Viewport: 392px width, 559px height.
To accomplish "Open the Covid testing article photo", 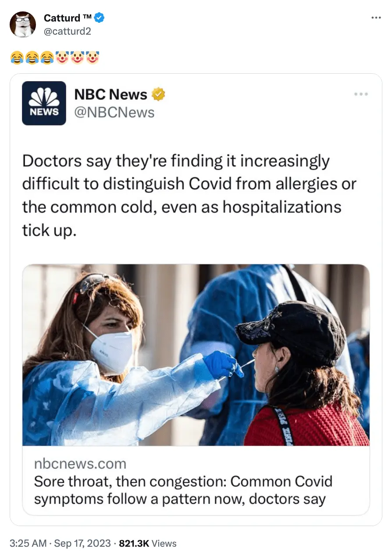I will [x=196, y=355].
